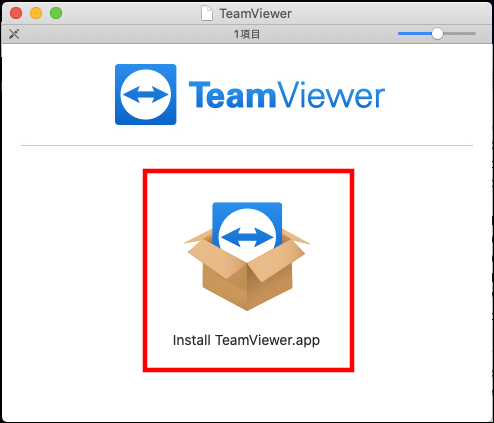Close the TeamViewer window with red button

point(16,13)
